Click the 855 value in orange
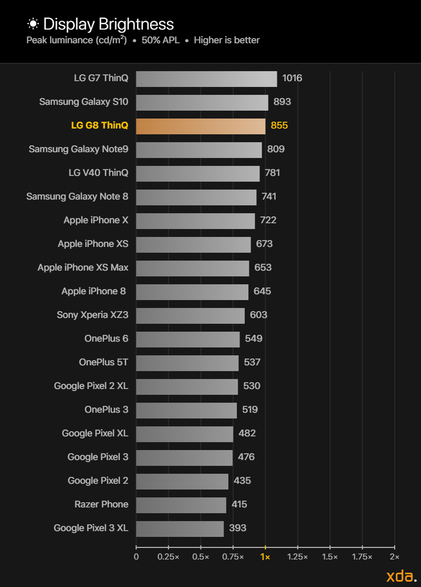The image size is (421, 587). pyautogui.click(x=279, y=125)
